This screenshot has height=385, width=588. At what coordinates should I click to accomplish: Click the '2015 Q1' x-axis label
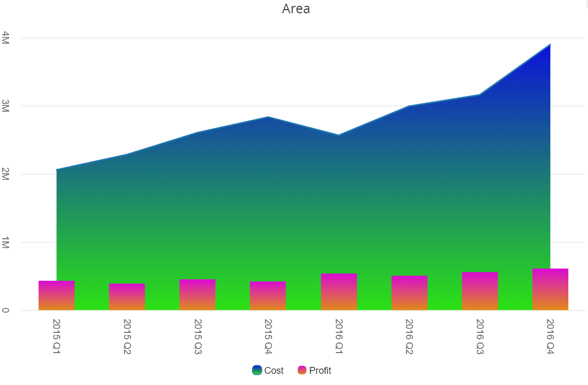tap(56, 337)
